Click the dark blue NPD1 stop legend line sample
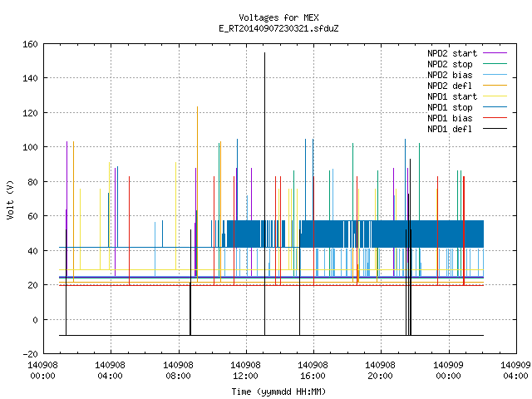 (x=495, y=107)
